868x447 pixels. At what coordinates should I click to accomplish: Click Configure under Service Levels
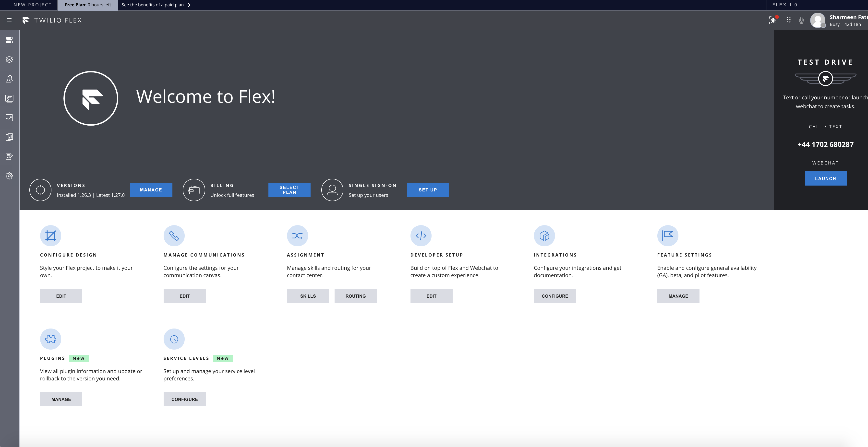(x=185, y=400)
